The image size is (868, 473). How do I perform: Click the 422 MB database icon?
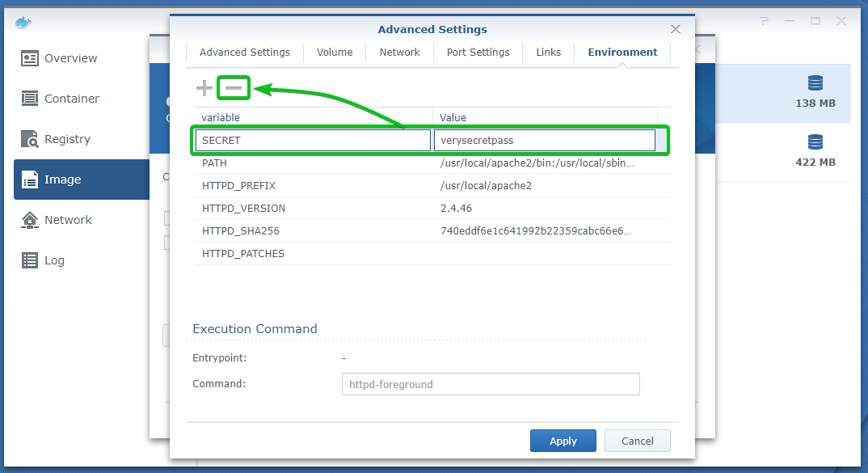[x=815, y=143]
